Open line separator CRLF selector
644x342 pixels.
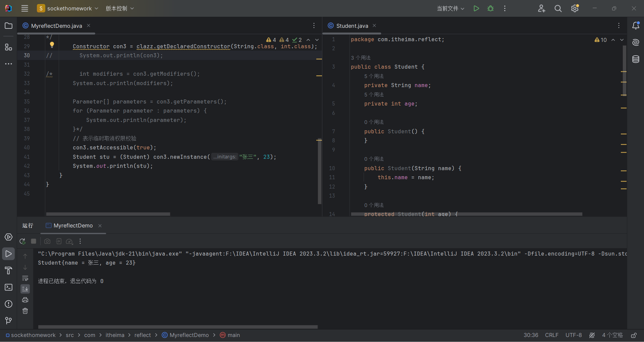pos(552,335)
